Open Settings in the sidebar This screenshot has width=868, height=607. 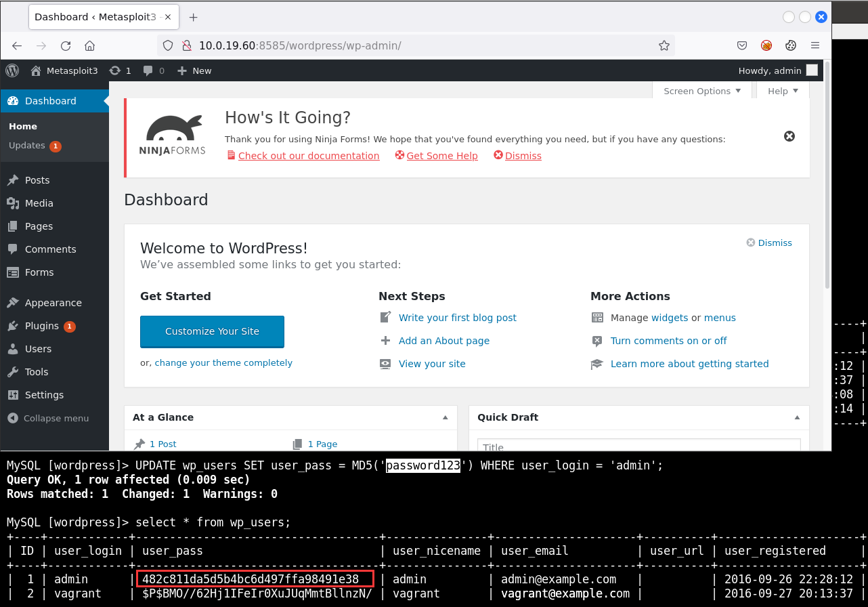(x=44, y=395)
